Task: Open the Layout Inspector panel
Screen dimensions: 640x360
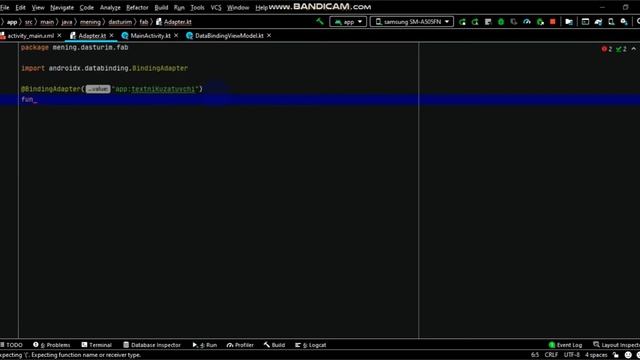Action: point(616,345)
